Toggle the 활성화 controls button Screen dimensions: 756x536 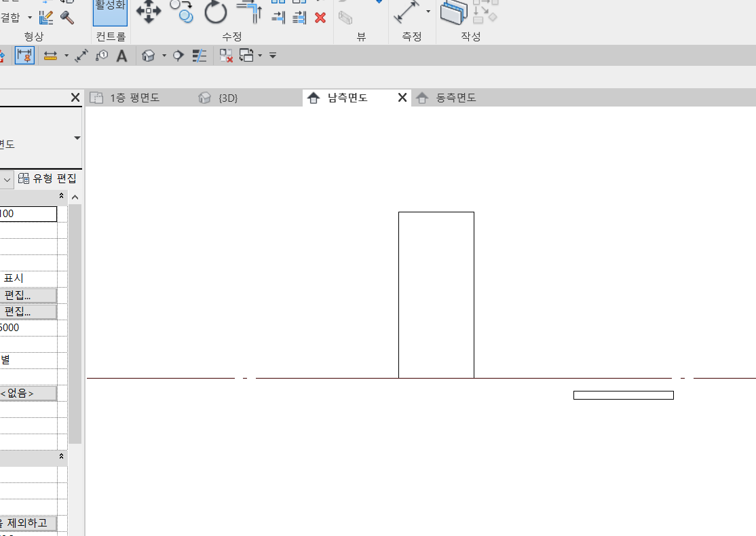point(110,12)
